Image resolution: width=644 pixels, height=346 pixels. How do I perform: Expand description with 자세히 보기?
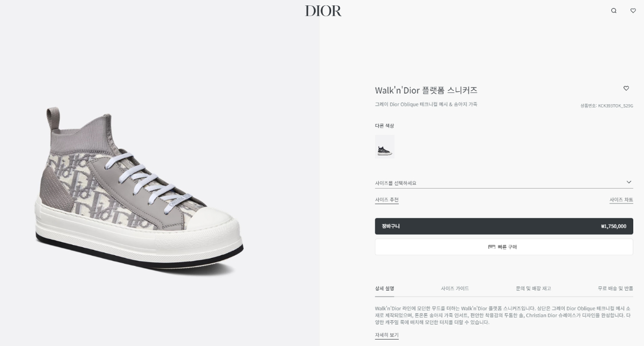coord(386,335)
